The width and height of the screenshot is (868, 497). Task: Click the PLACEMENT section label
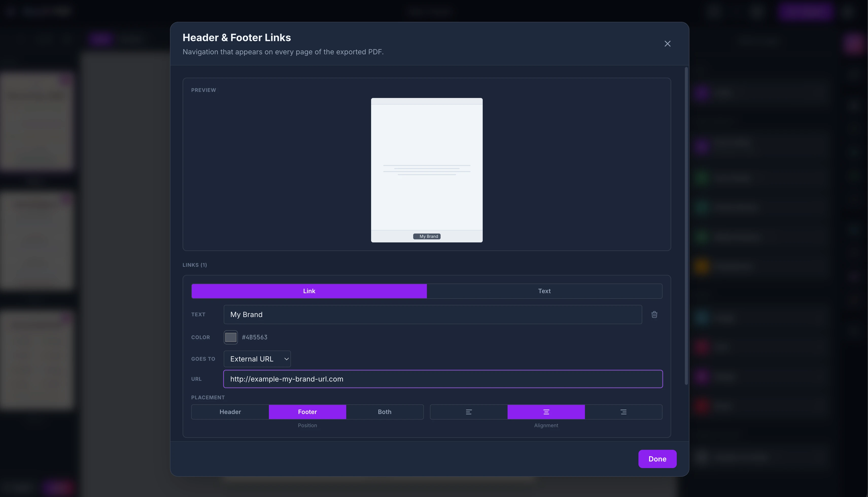coord(208,397)
